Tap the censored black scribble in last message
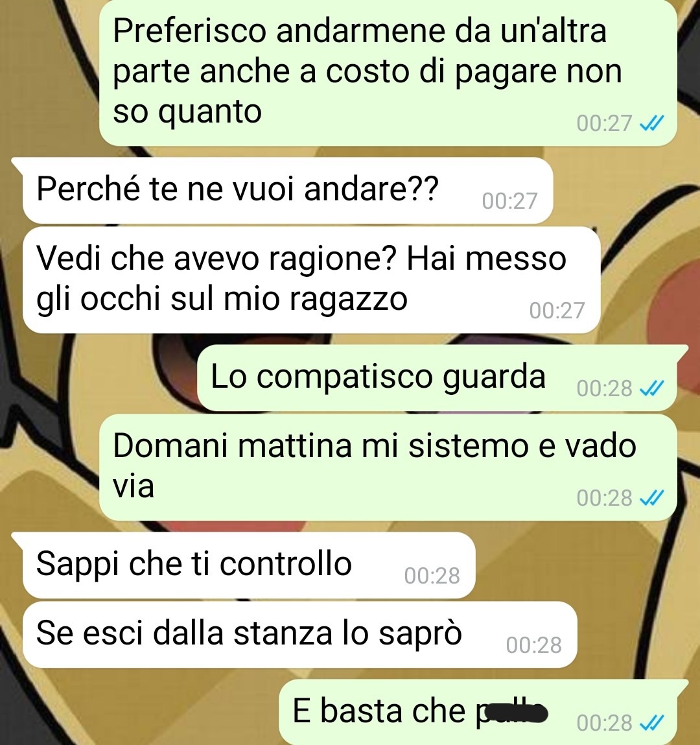This screenshot has width=700, height=745. pyautogui.click(x=514, y=713)
